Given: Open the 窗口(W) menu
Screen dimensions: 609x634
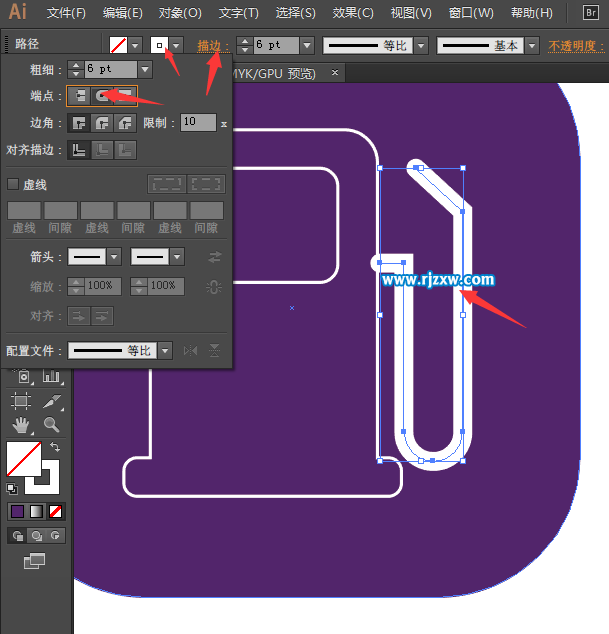Looking at the screenshot, I should (x=472, y=13).
